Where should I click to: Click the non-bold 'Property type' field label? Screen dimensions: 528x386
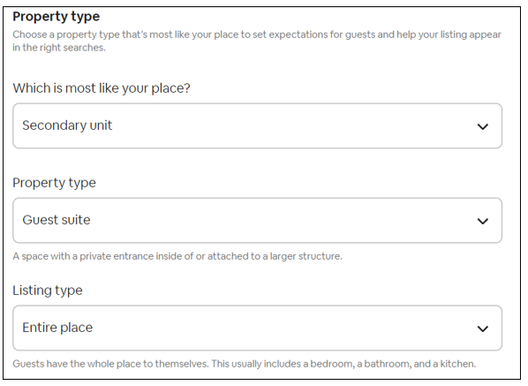(54, 183)
